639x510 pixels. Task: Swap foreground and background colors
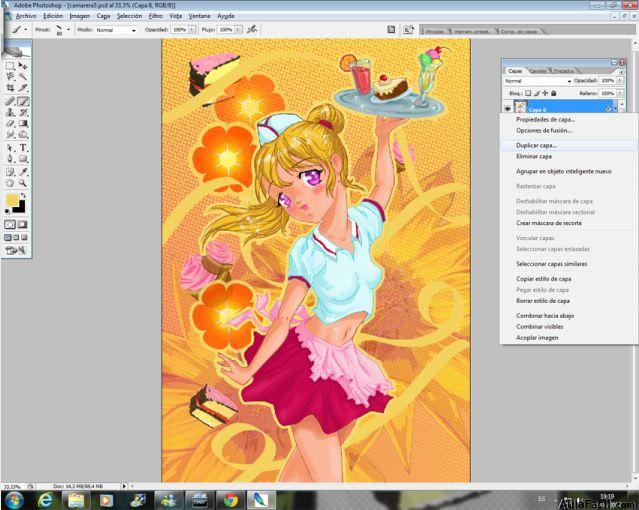coord(24,196)
